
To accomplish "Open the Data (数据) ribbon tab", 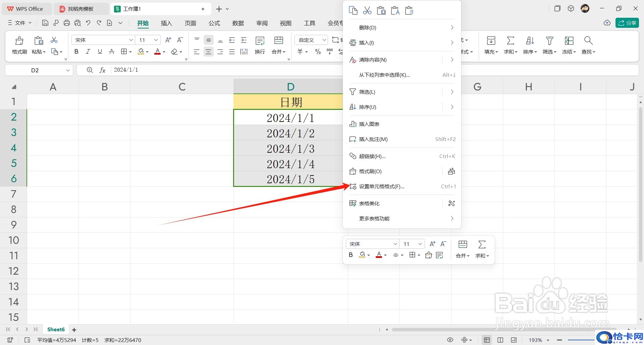I will (238, 23).
